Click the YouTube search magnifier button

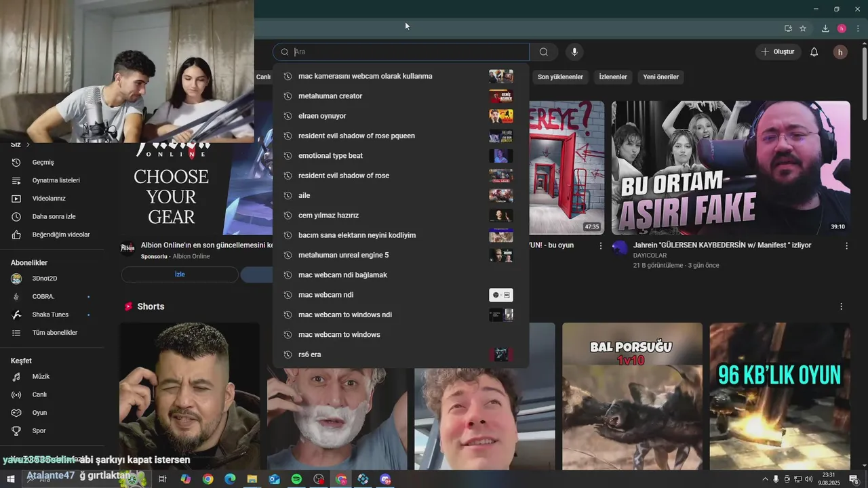click(x=544, y=52)
